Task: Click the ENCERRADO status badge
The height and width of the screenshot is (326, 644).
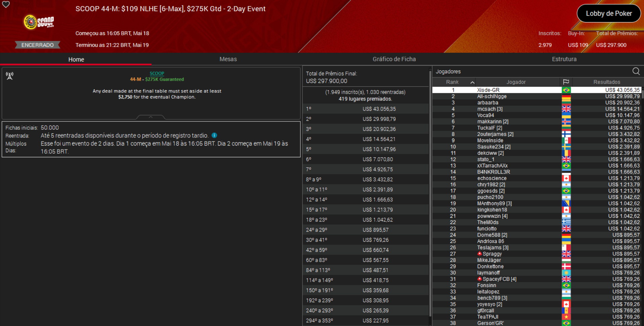Action: click(x=38, y=45)
